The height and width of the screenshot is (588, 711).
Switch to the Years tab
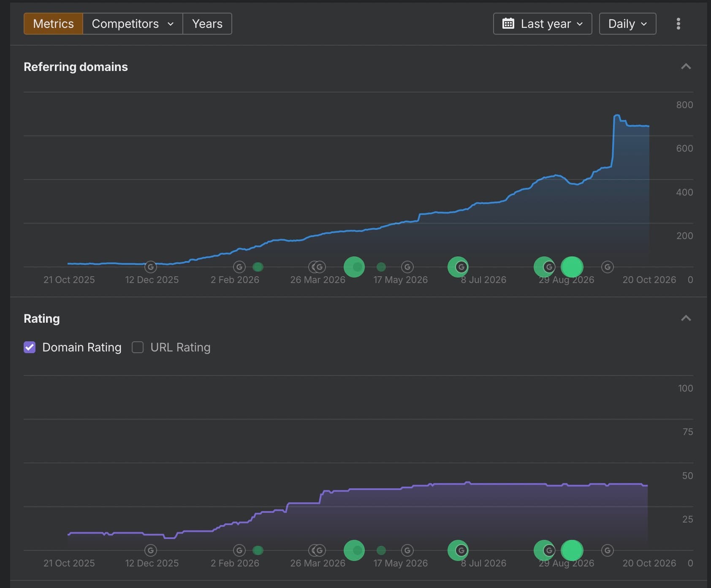[x=207, y=24]
